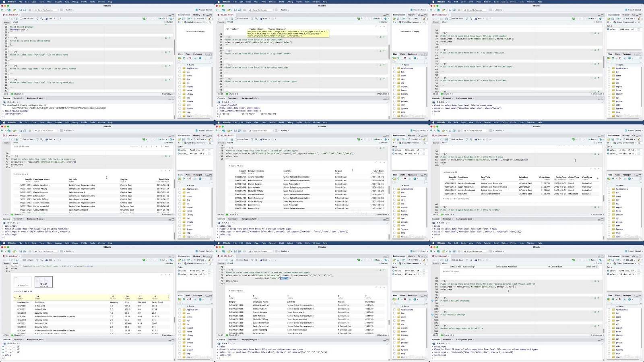Click the save document icon in top-left editor toolbar

tap(17, 19)
